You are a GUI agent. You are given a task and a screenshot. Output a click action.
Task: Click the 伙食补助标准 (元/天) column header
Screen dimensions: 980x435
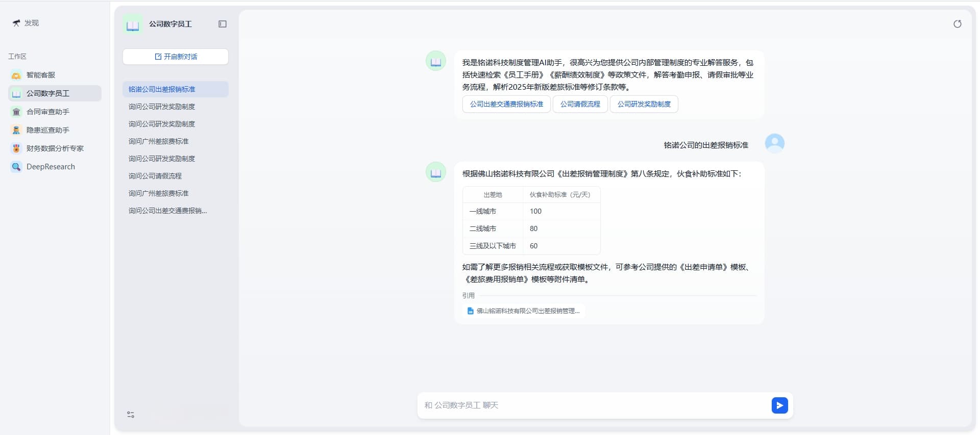[x=561, y=195]
